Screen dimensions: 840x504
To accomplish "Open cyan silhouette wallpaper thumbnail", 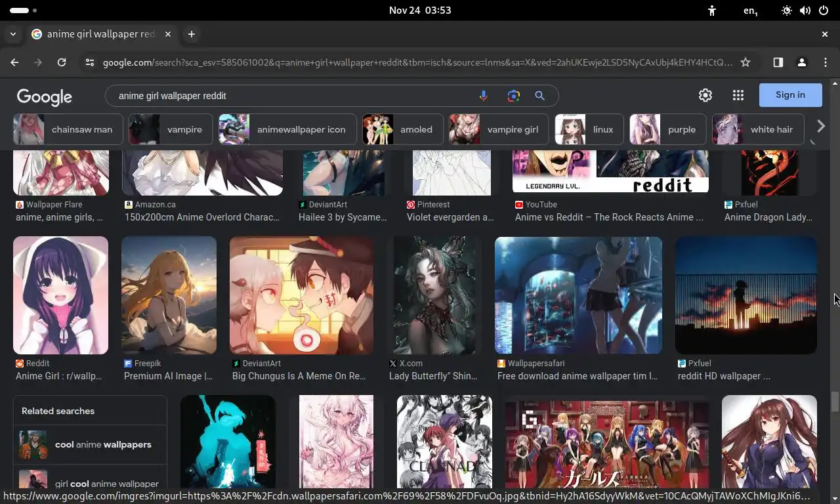I will 228,441.
